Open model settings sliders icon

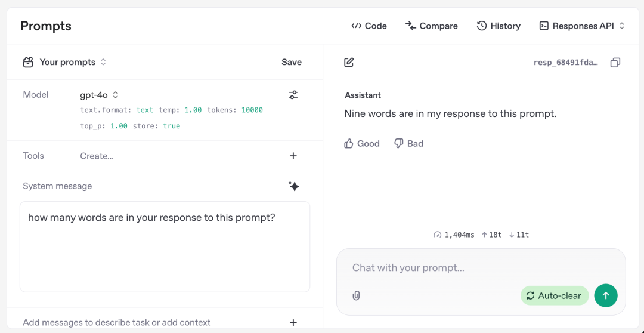click(293, 95)
